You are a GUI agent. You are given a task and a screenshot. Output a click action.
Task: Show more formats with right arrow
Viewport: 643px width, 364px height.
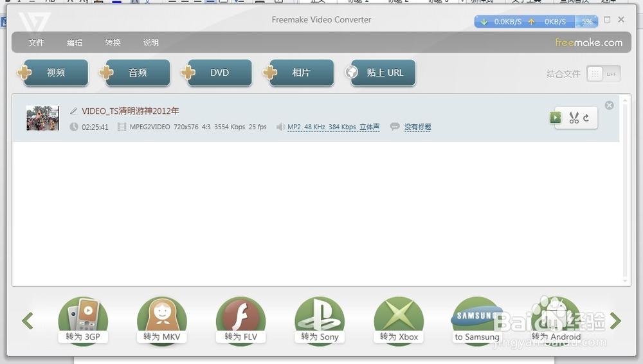(615, 321)
